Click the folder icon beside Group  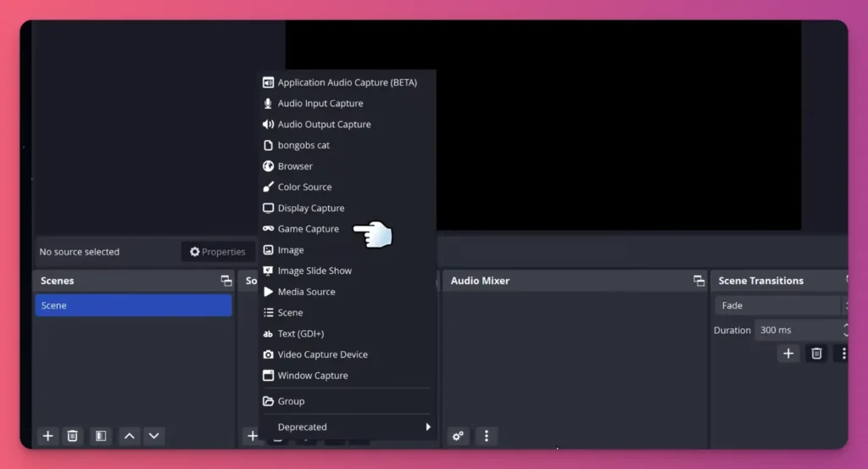pyautogui.click(x=268, y=401)
